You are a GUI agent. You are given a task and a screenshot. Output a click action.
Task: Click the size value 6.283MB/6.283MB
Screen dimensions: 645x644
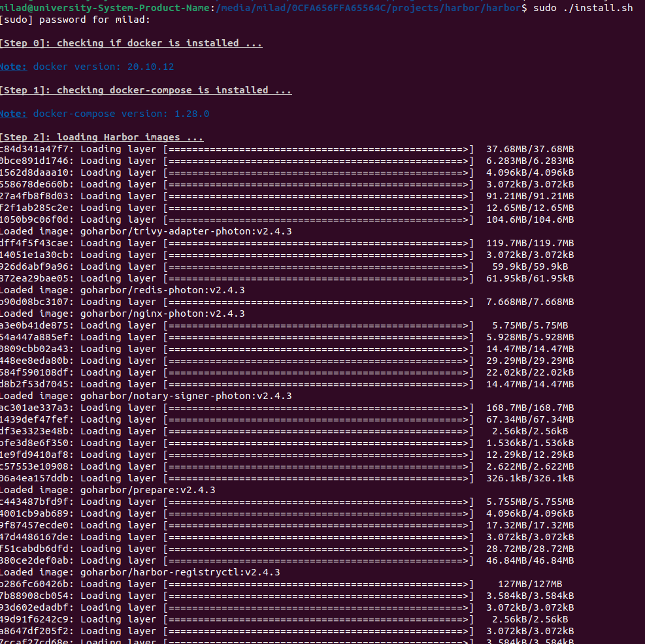pyautogui.click(x=530, y=161)
